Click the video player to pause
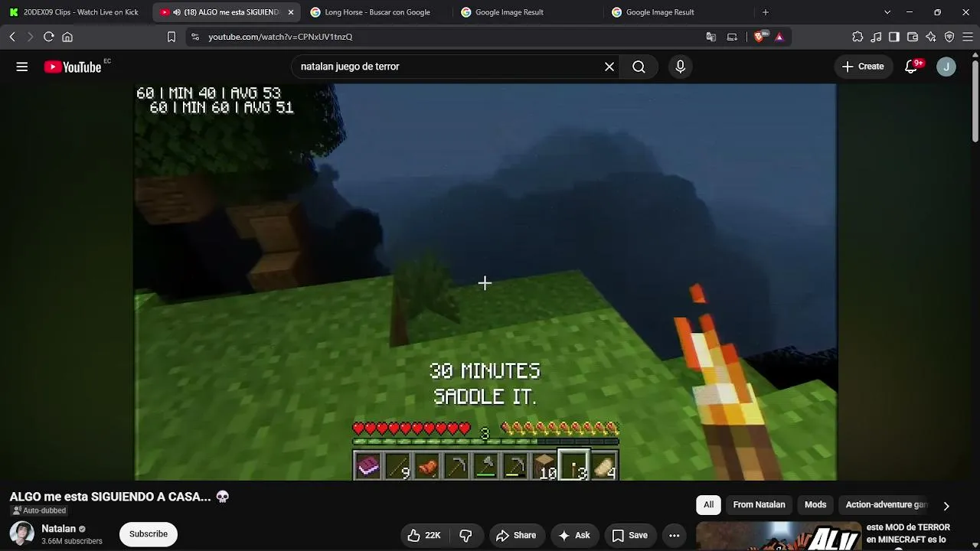Image resolution: width=980 pixels, height=551 pixels. [x=485, y=282]
